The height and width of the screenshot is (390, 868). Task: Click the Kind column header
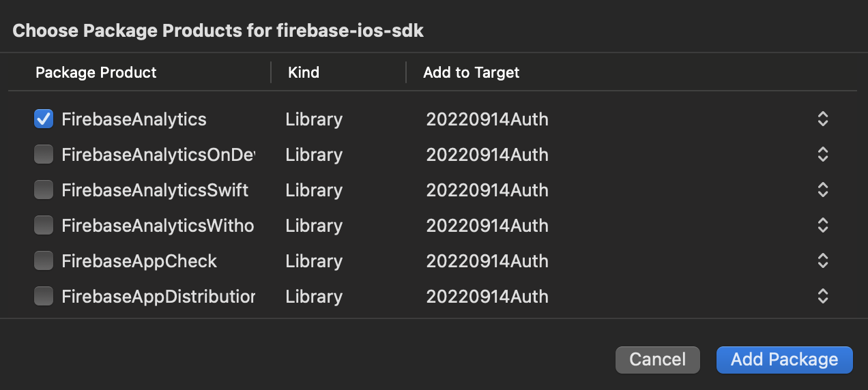(304, 72)
